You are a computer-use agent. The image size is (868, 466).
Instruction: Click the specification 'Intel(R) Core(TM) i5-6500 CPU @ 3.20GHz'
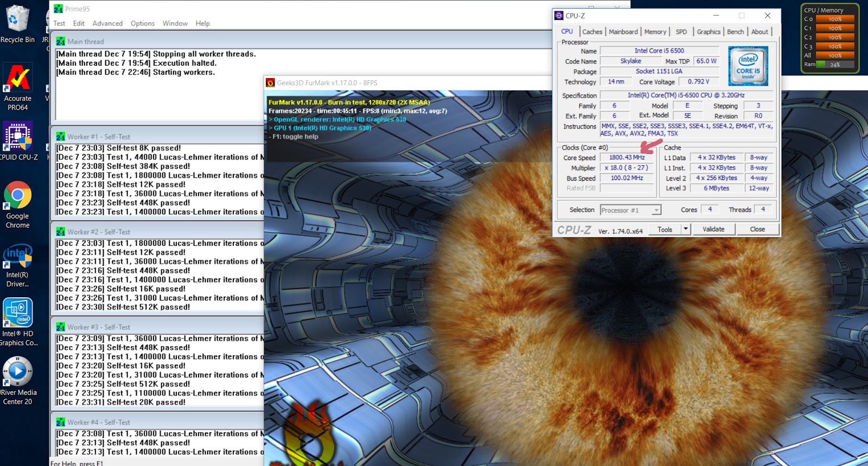(x=686, y=95)
